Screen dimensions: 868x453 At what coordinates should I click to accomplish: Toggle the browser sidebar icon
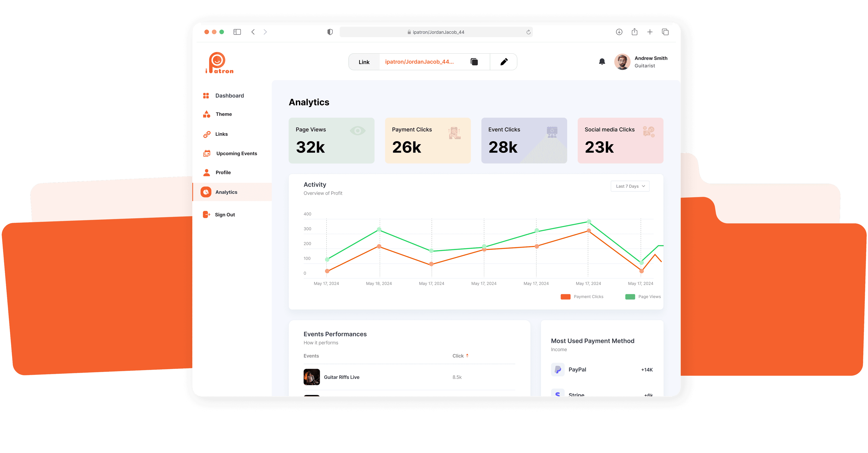click(x=237, y=32)
